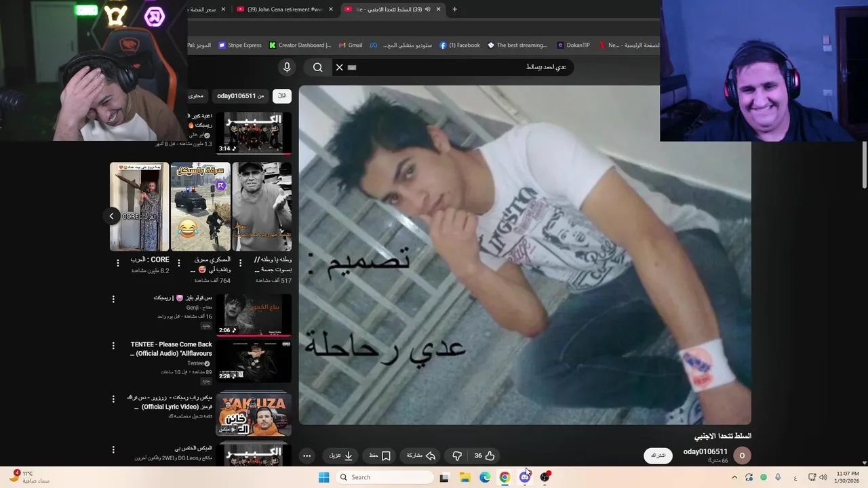Open the Facebook bookmark

click(x=460, y=45)
